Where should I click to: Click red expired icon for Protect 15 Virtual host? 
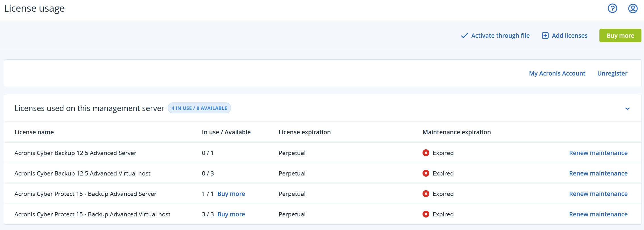pyautogui.click(x=426, y=214)
